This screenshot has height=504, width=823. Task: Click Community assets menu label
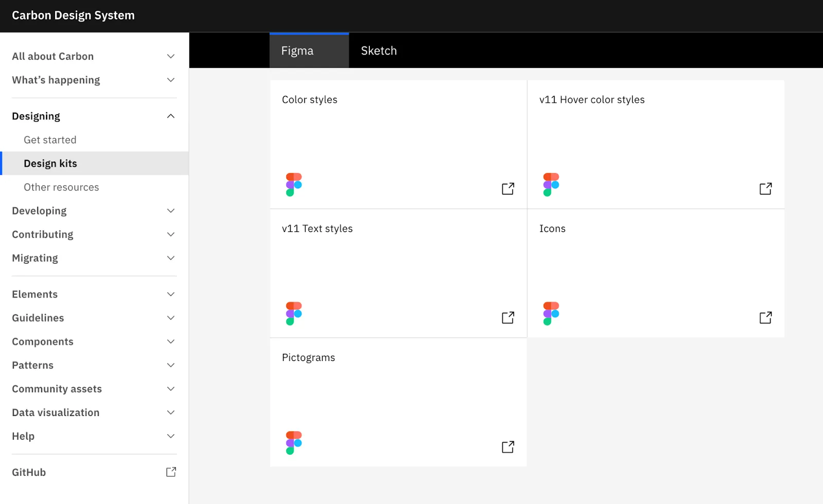click(57, 389)
